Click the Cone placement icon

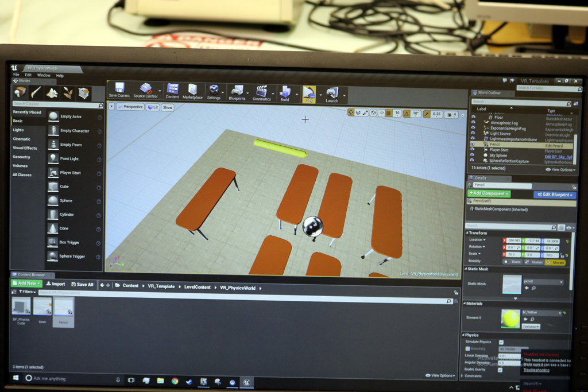[52, 228]
